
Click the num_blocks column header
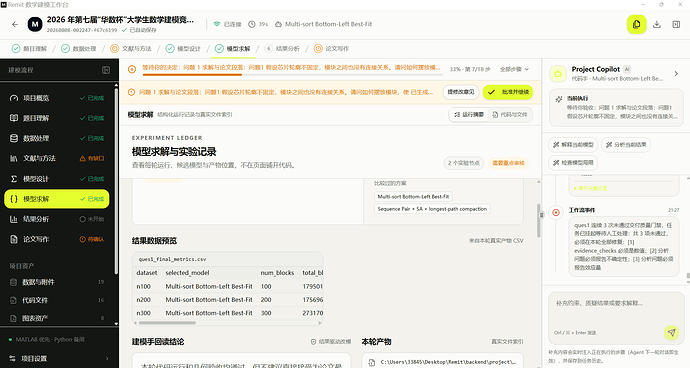pos(277,273)
